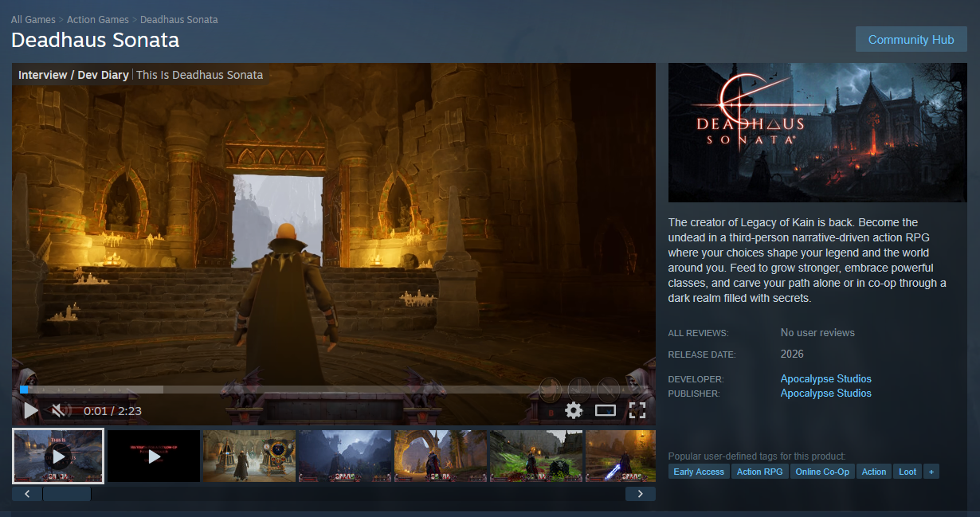This screenshot has width=980, height=517.
Task: Open the Community Hub
Action: pyautogui.click(x=911, y=40)
